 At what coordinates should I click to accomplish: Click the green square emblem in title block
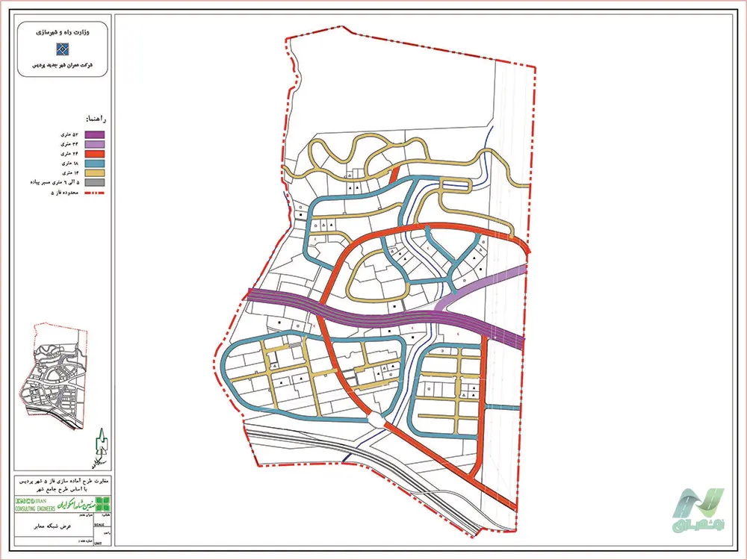click(x=102, y=504)
